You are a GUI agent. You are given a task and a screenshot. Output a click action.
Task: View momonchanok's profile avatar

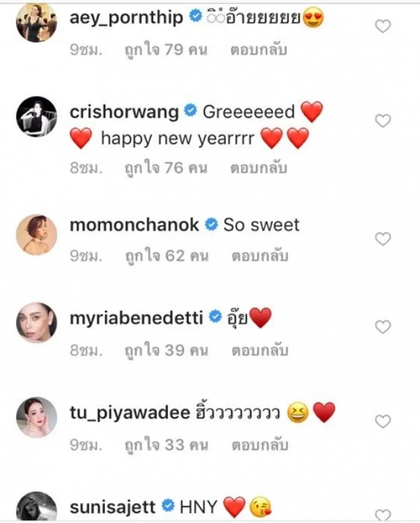(37, 234)
